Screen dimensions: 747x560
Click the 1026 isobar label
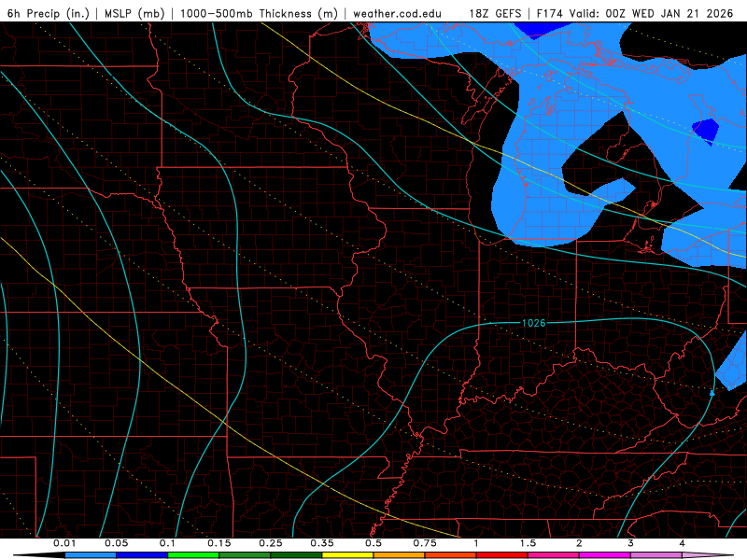[533, 323]
